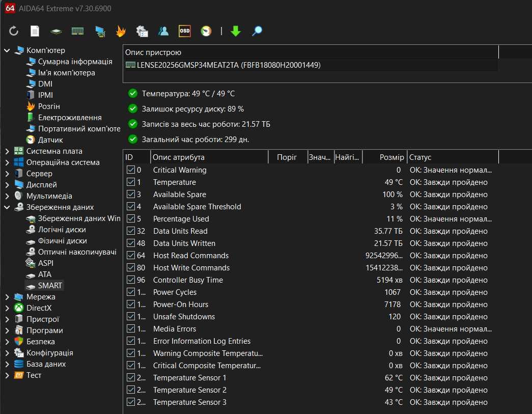Click the sensor gauge toolbar icon
Image resolution: width=532 pixels, height=414 pixels.
pos(206,31)
